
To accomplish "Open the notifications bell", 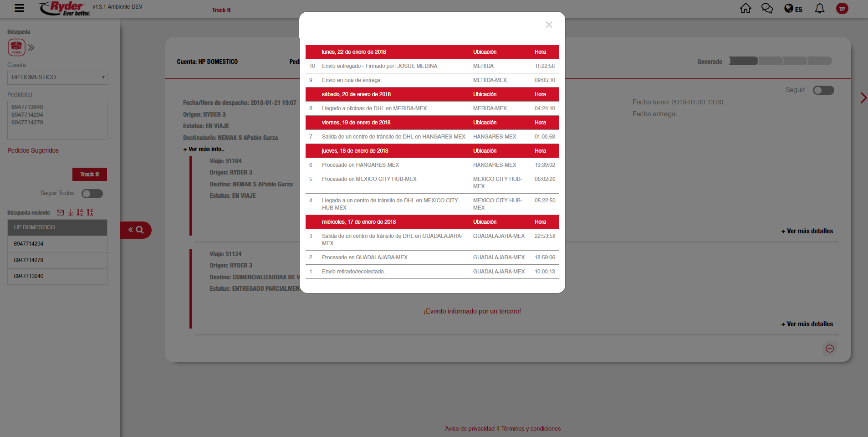I will [819, 8].
